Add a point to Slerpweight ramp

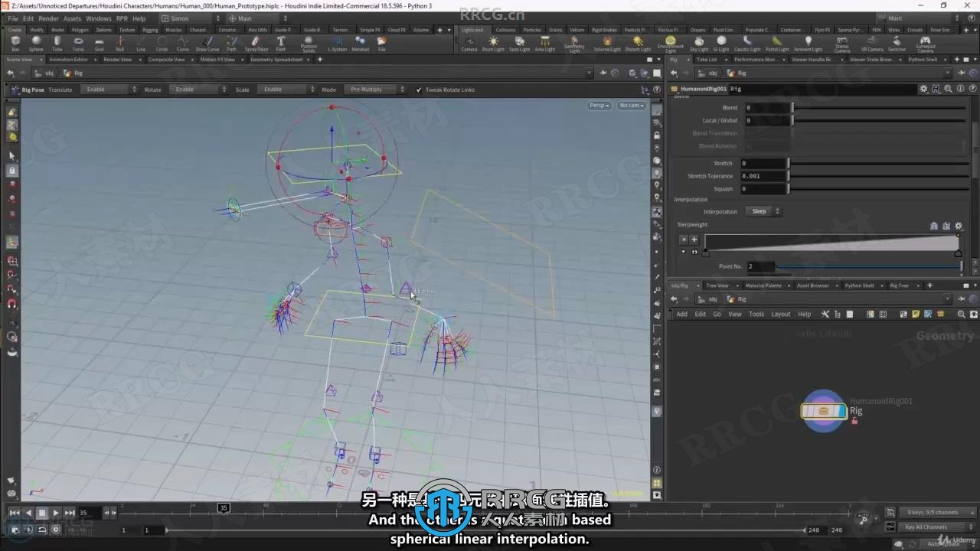(x=694, y=239)
